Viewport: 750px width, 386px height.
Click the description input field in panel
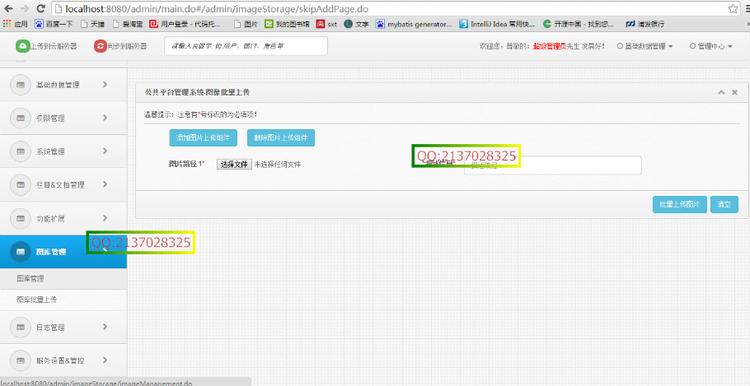pyautogui.click(x=552, y=165)
